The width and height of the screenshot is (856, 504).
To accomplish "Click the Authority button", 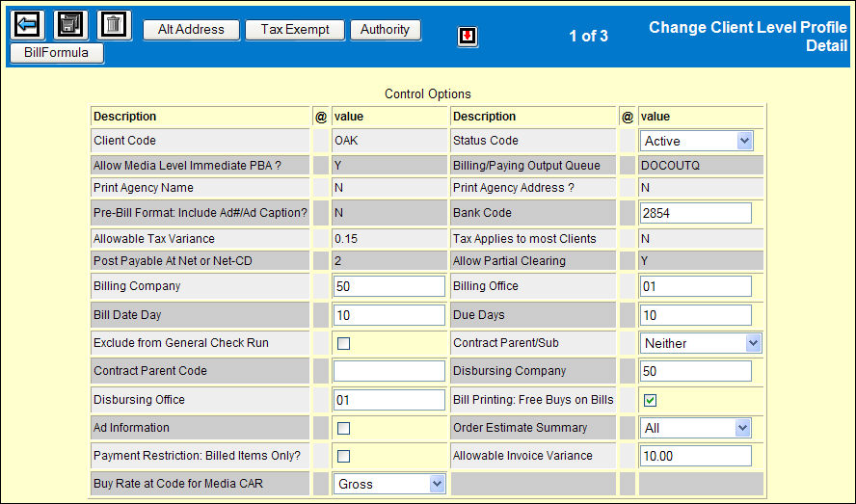I will 385,30.
